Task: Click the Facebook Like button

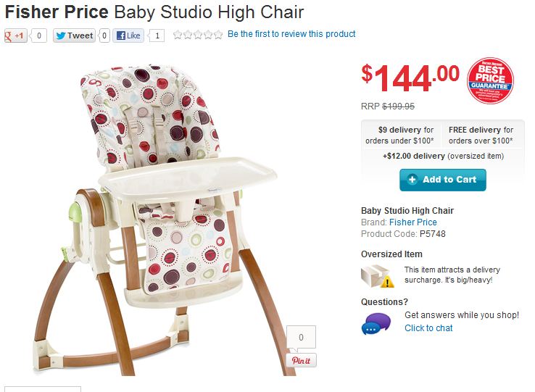Action: tap(129, 36)
